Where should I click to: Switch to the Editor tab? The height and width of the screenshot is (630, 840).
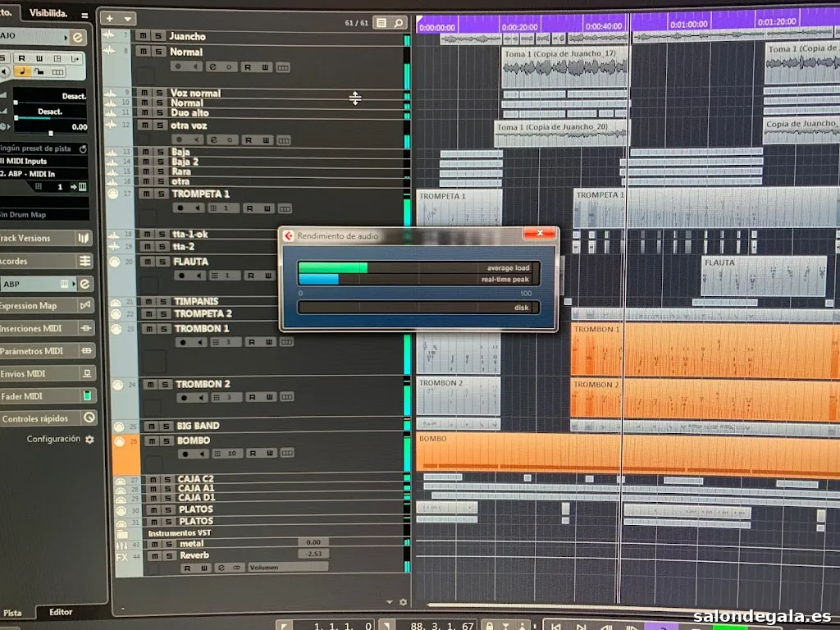pyautogui.click(x=61, y=612)
